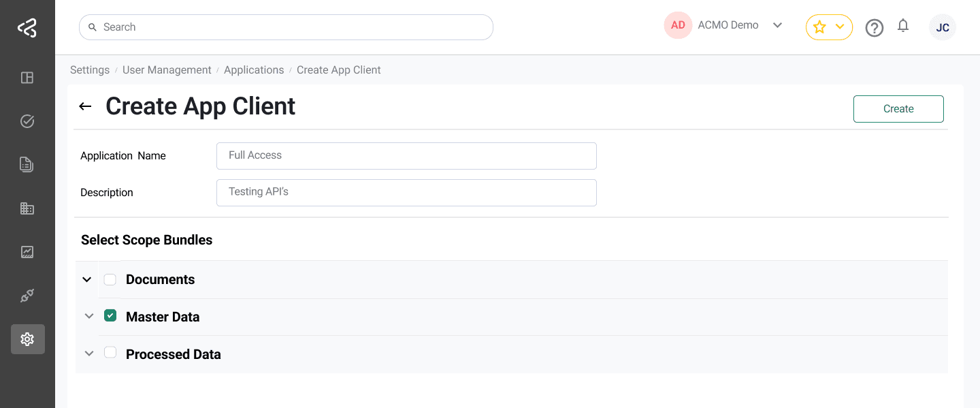Screen dimensions: 980x408
Task: Click the Create button
Action: (x=898, y=108)
